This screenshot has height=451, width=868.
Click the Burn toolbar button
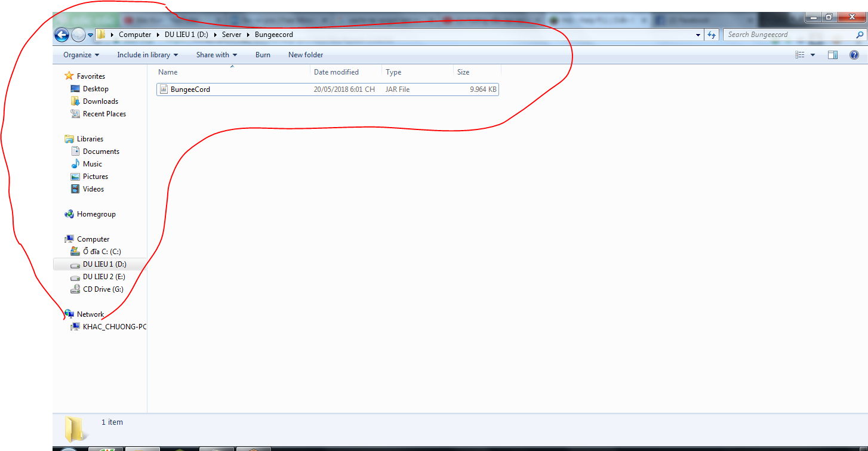click(x=263, y=55)
